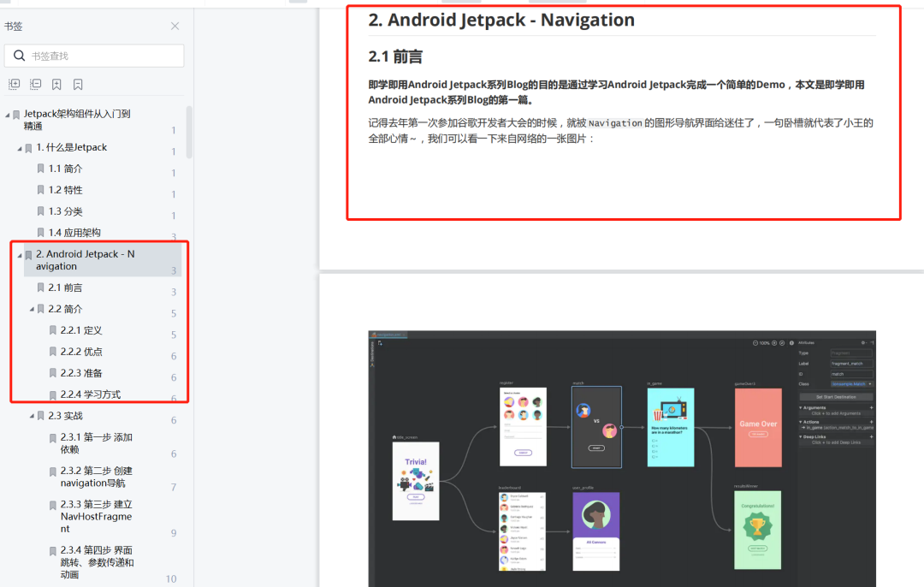Collapse the 1. 什么是Jetpack node

(x=20, y=149)
